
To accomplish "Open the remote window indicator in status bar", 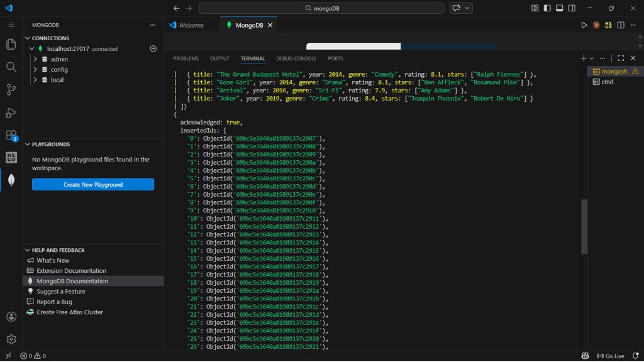I will [x=9, y=356].
